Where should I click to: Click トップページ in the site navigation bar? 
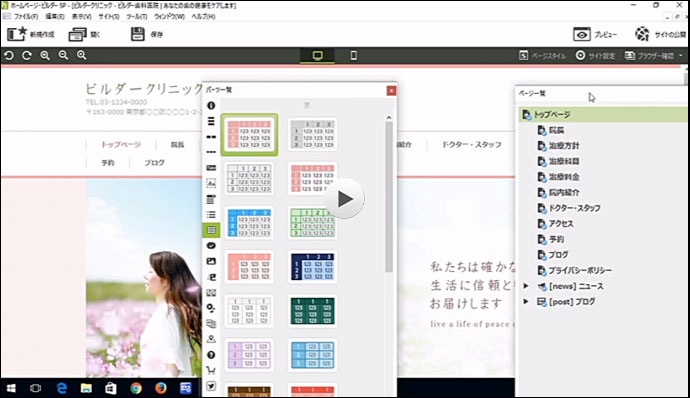121,144
